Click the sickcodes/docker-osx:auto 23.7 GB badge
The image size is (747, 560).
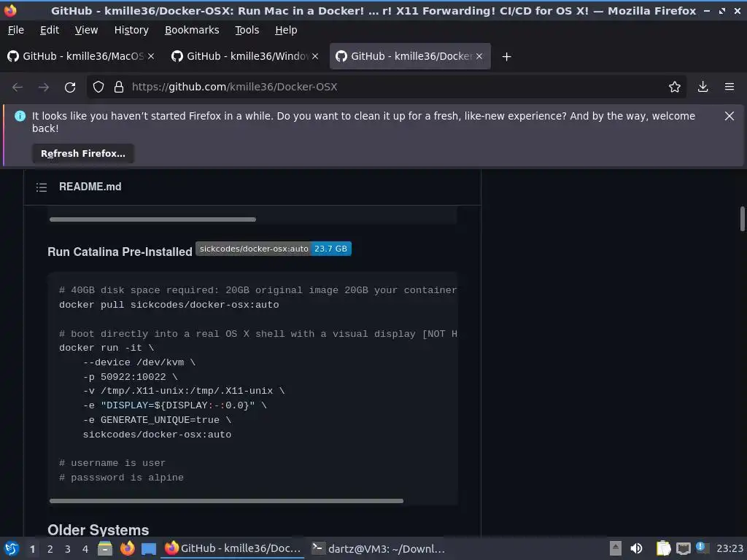(x=274, y=249)
